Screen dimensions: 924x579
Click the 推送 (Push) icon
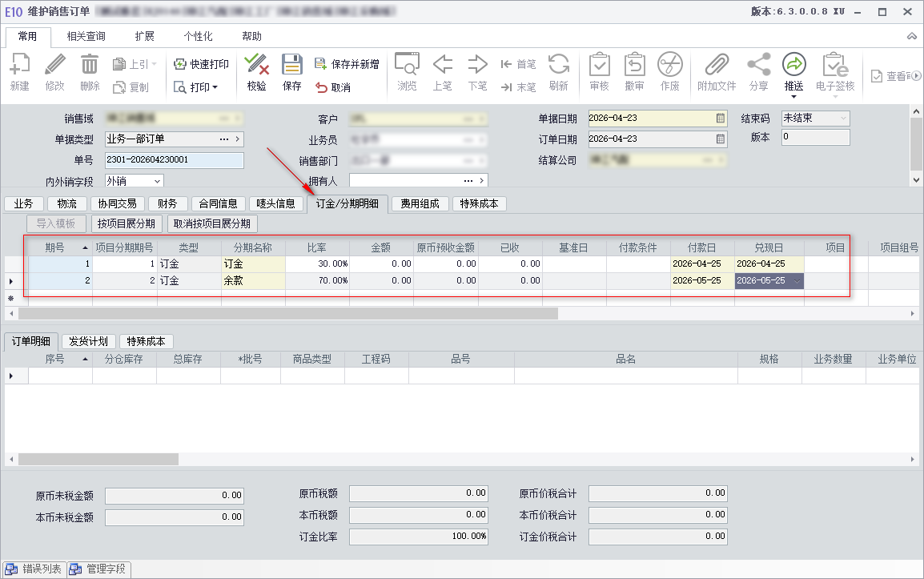coord(793,72)
